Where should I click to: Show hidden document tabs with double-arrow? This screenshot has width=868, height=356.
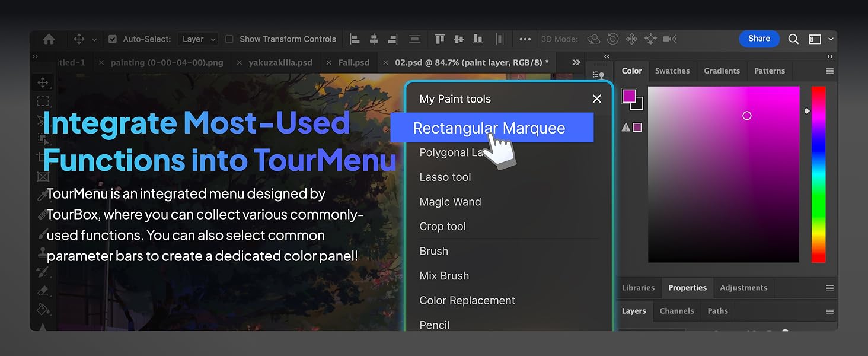[576, 62]
